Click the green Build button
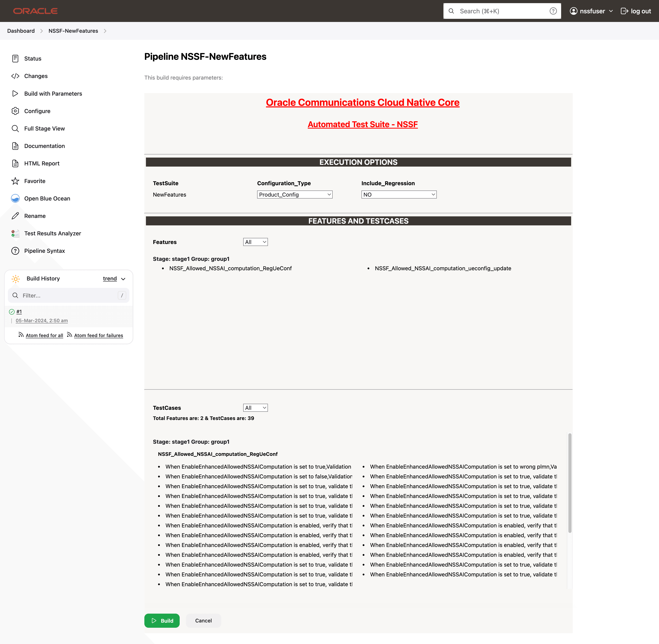The height and width of the screenshot is (644, 659). click(x=162, y=621)
